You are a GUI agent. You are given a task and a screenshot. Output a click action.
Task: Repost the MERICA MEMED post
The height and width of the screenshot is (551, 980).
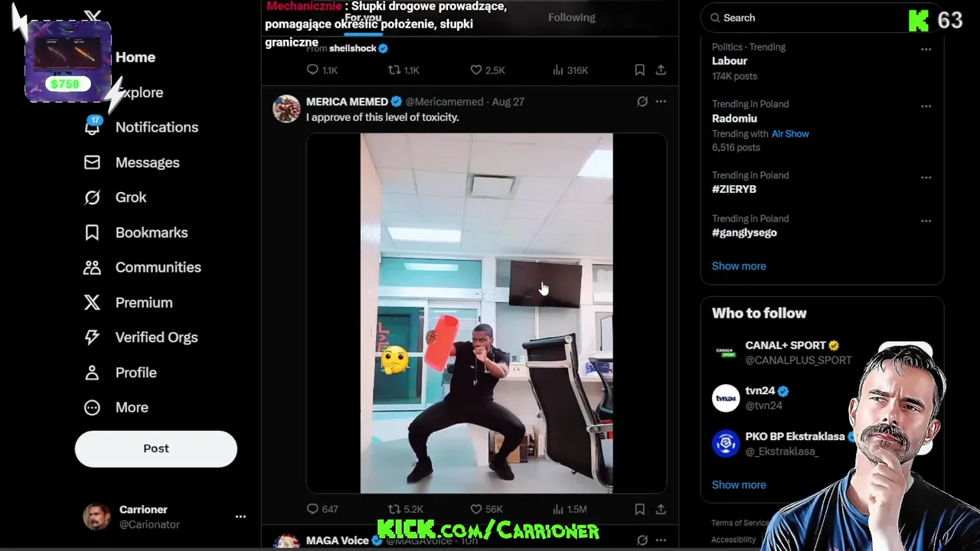(x=405, y=509)
